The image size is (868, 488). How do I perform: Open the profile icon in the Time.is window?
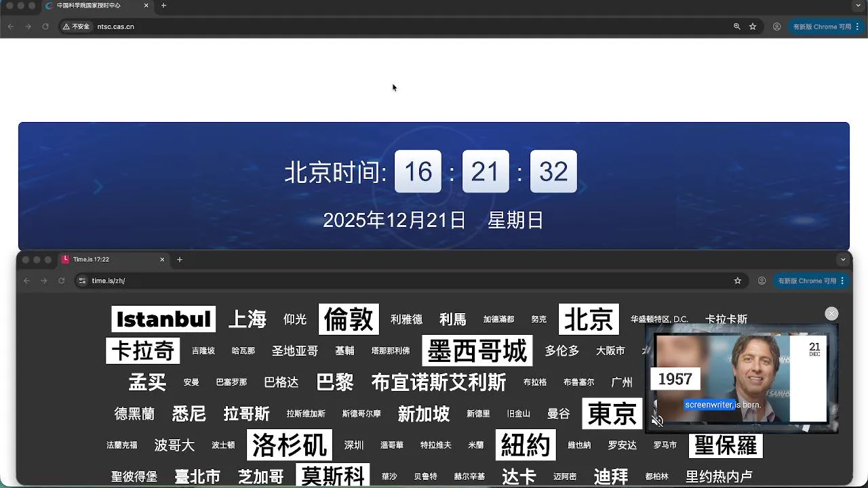coord(762,281)
